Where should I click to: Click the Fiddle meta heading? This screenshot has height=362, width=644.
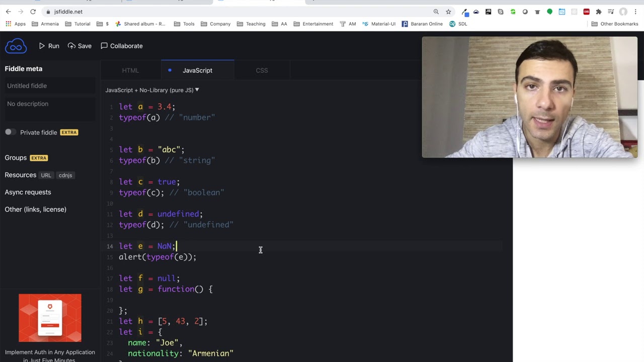24,69
